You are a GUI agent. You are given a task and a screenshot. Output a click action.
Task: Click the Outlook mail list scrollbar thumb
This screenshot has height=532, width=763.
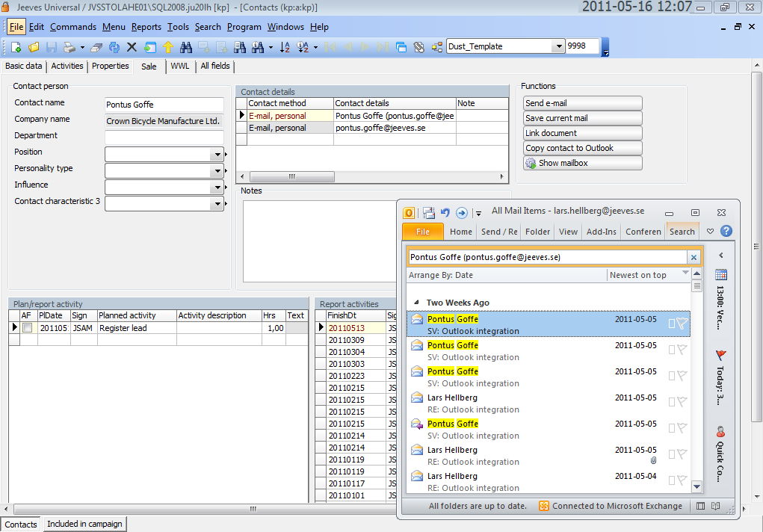[696, 285]
